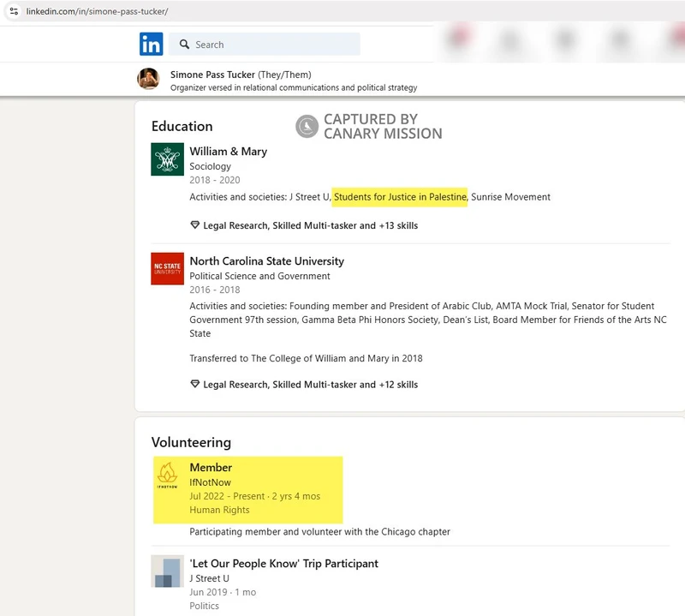
Task: Show the +12 skills for NC State
Action: [310, 385]
